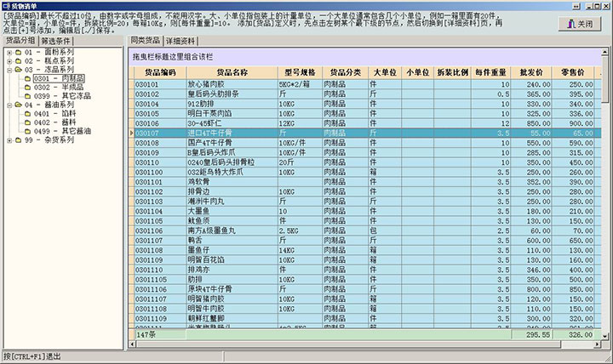Screen dimensions: 613x364
Task: Collapse the 04 - 酱油系列 tree node
Action: click(8, 105)
